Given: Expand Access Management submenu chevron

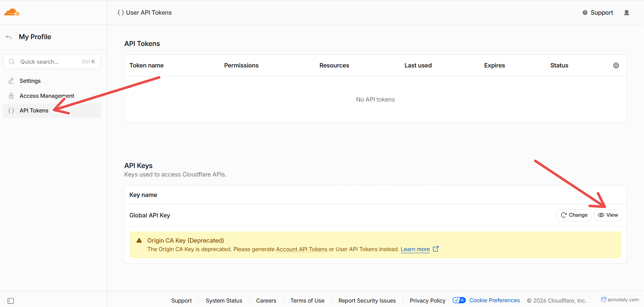Looking at the screenshot, I should pyautogui.click(x=93, y=96).
